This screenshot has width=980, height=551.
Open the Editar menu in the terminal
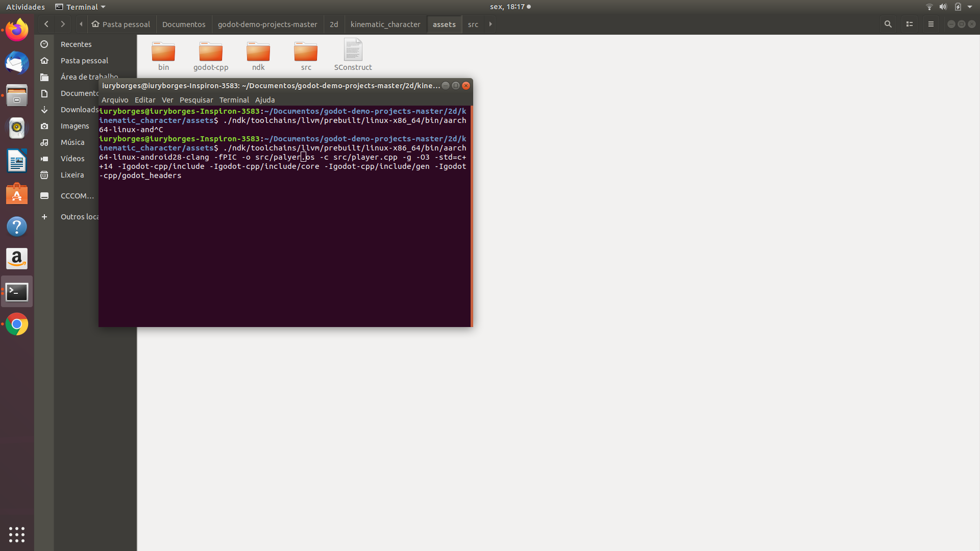[144, 99]
